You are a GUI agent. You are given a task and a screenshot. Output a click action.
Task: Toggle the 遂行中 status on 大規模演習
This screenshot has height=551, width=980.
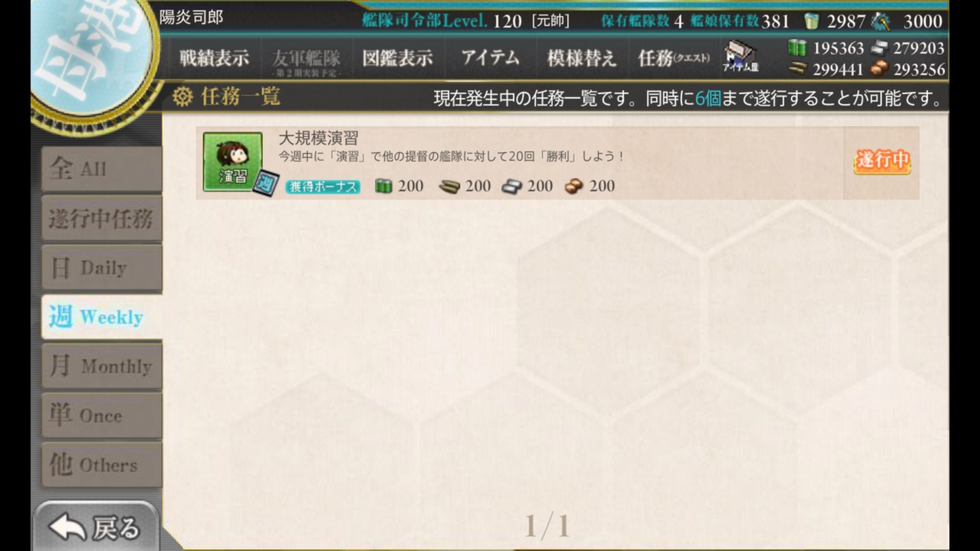tap(882, 161)
